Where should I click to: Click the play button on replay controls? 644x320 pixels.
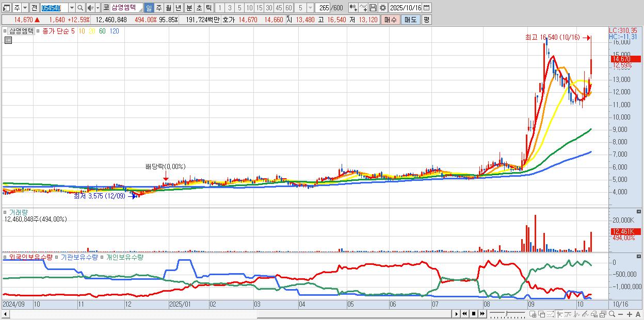tap(457, 314)
